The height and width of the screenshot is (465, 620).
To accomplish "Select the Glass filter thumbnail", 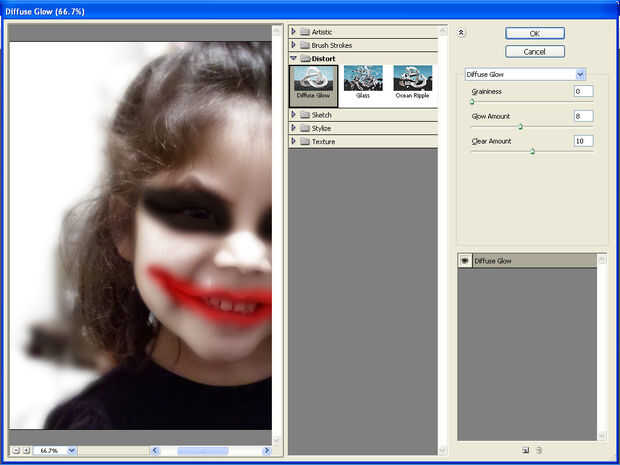I will [363, 82].
